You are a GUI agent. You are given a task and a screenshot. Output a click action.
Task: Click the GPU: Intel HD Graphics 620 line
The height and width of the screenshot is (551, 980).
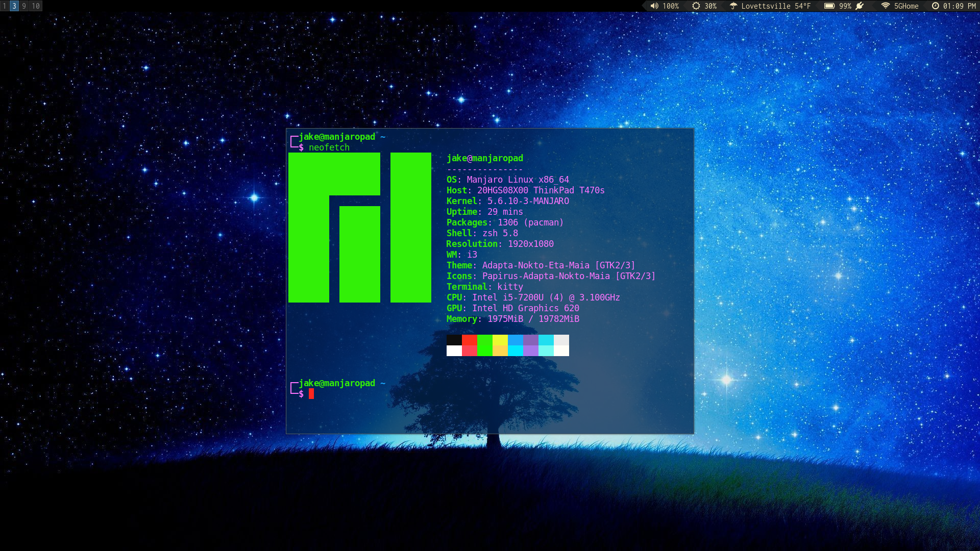(x=513, y=308)
